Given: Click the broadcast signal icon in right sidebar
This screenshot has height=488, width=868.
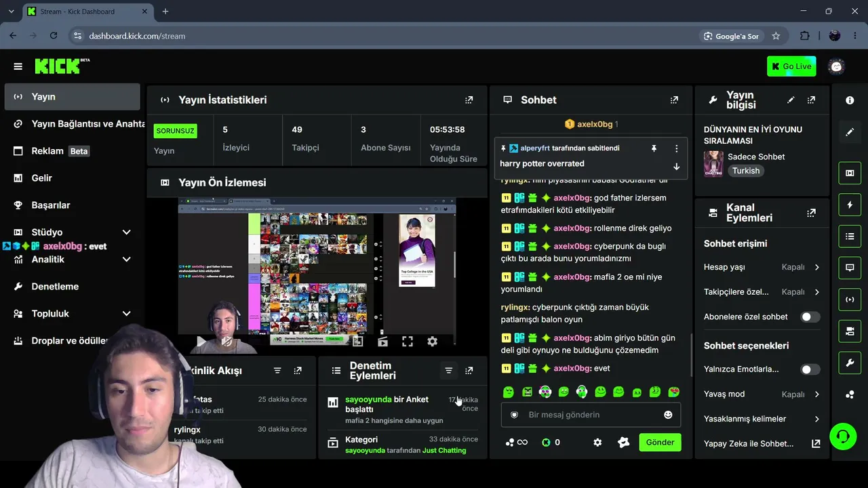Looking at the screenshot, I should point(850,300).
